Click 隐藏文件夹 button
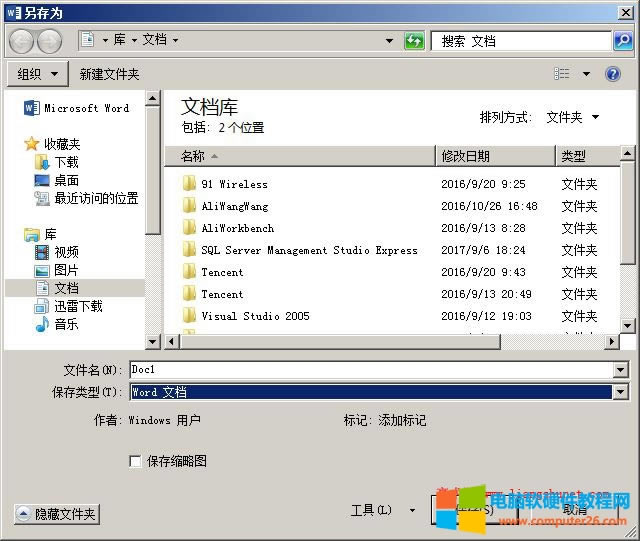Screen dimensions: 640x541 (57, 514)
